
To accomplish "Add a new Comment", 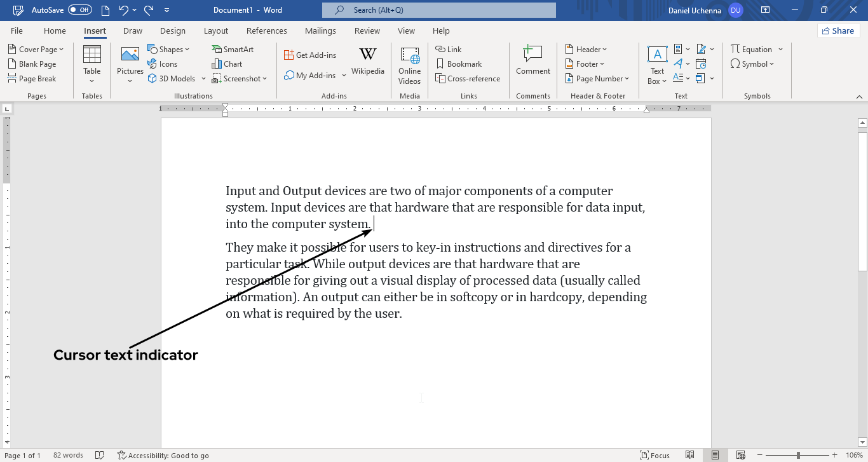I will 532,60.
